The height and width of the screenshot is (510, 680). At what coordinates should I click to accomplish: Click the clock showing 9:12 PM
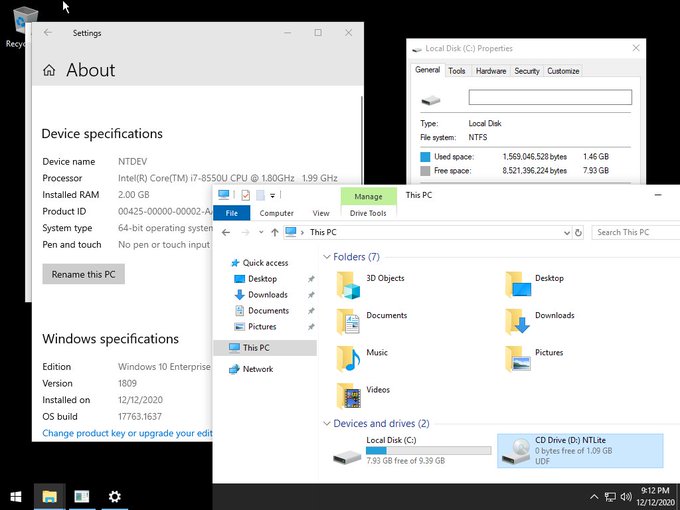655,491
